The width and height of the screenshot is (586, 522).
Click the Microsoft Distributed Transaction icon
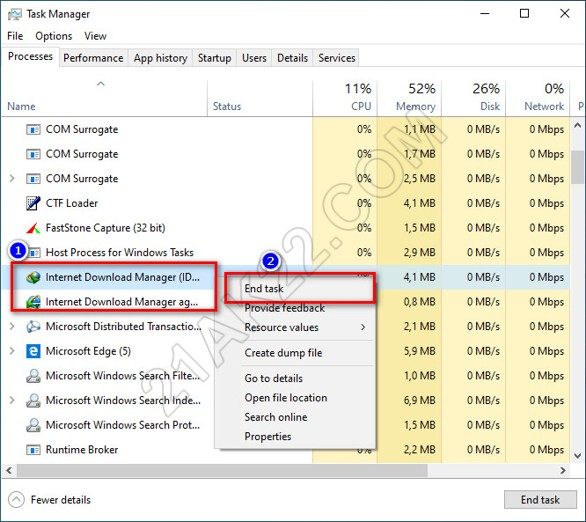click(x=33, y=327)
